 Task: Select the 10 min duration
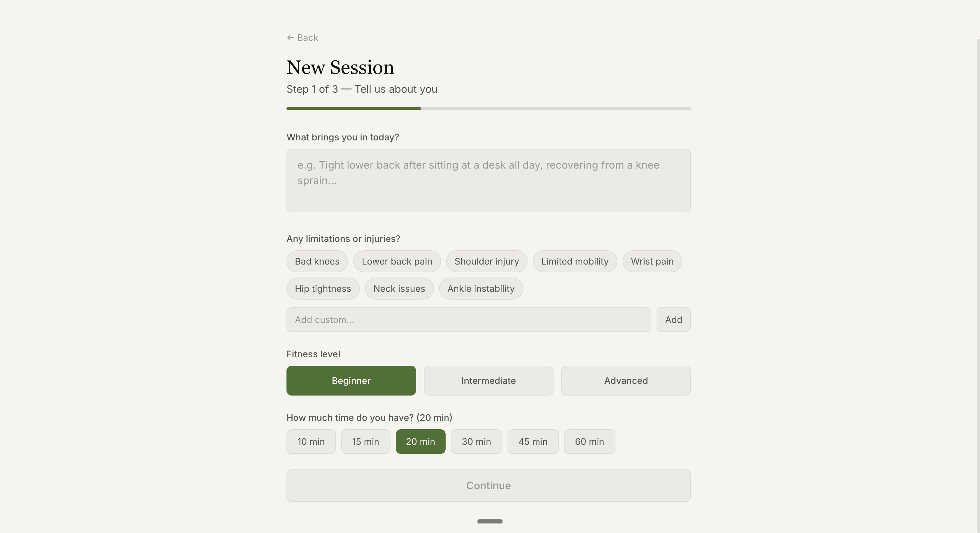(x=311, y=442)
